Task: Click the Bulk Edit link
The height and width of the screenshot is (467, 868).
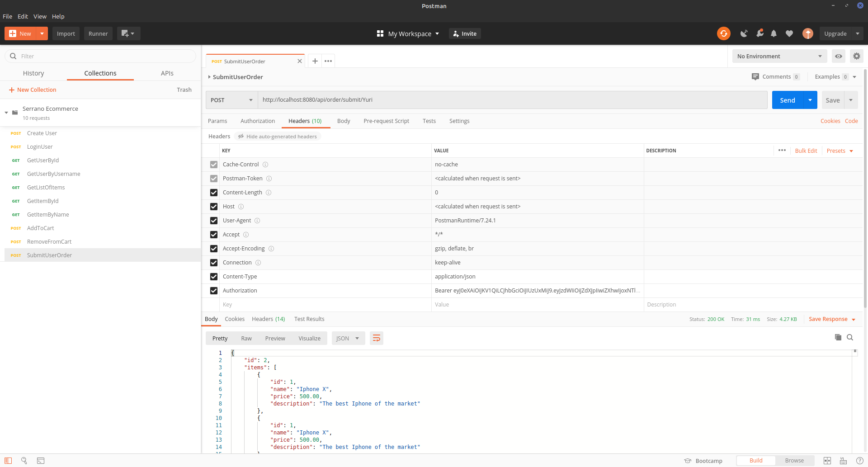Action: 806,151
